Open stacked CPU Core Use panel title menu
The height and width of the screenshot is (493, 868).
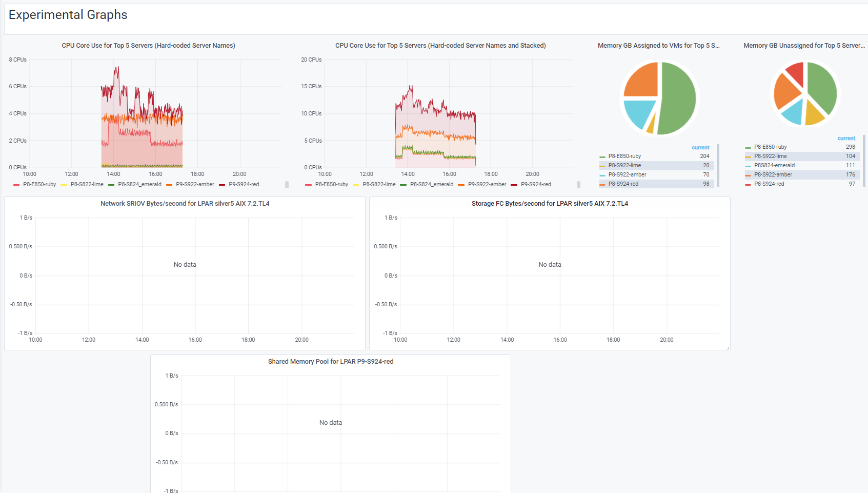[x=440, y=46]
